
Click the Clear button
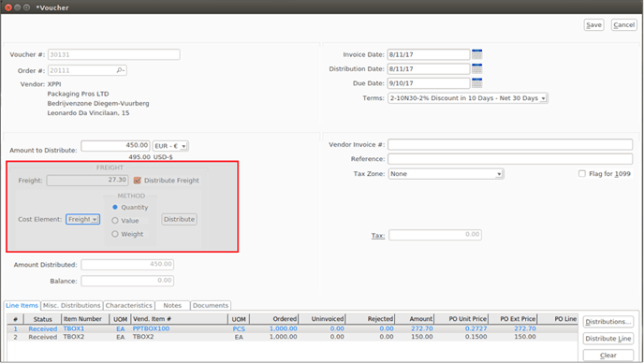(x=608, y=356)
